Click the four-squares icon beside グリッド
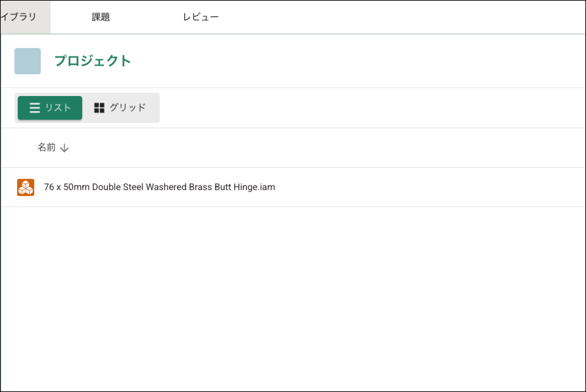This screenshot has width=586, height=392. pyautogui.click(x=99, y=108)
